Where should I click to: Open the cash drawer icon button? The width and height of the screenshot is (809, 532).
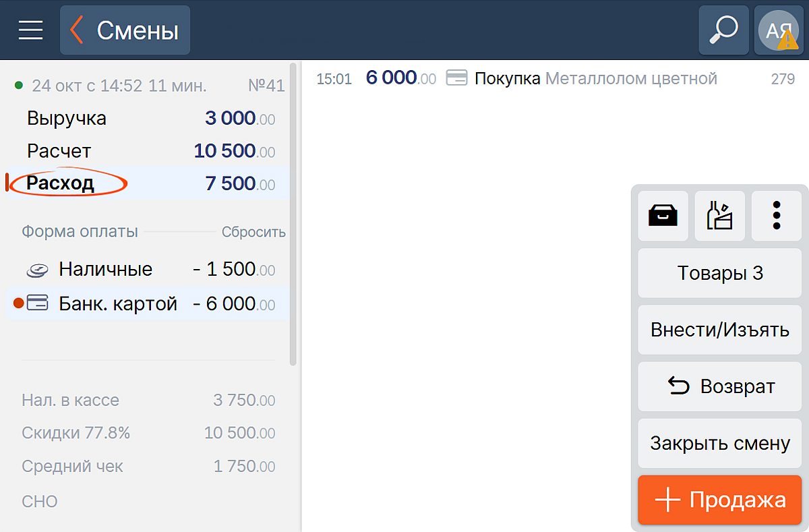point(663,216)
